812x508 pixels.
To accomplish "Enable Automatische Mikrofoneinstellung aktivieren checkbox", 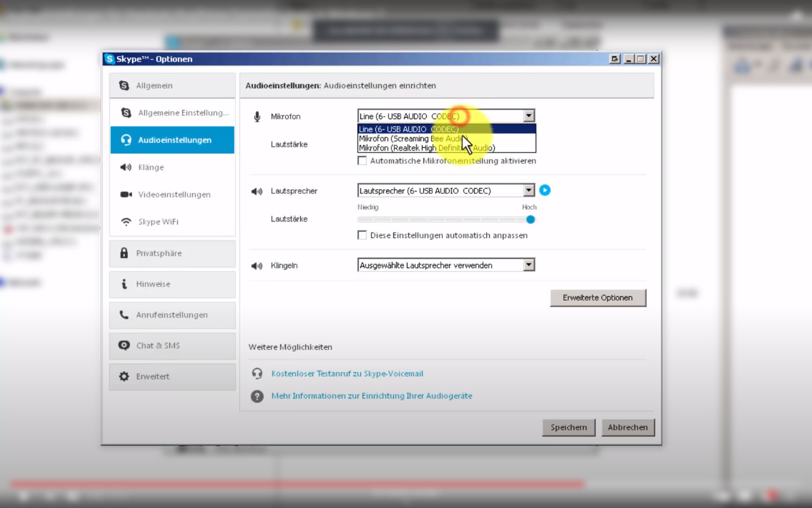I will (x=362, y=161).
